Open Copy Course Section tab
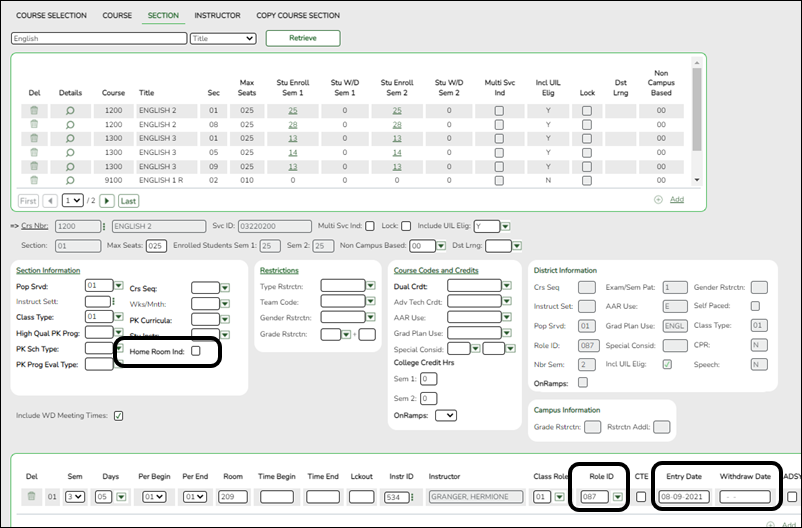 [298, 15]
